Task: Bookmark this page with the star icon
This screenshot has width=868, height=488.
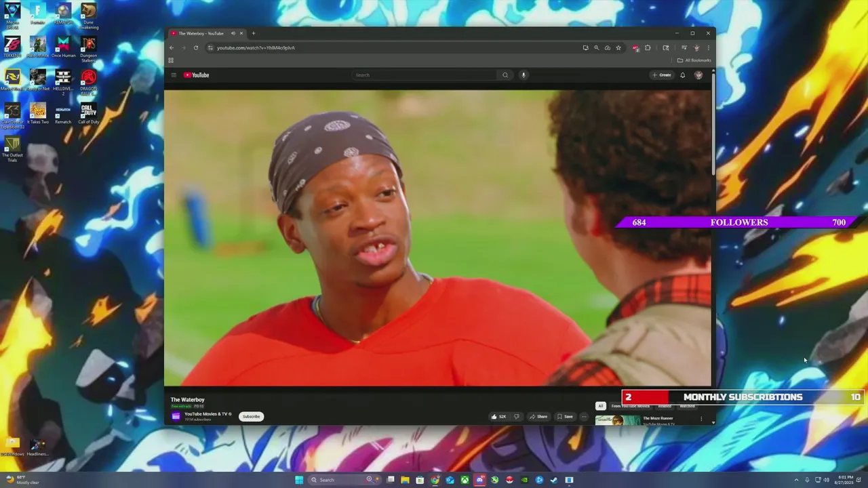Action: point(618,47)
